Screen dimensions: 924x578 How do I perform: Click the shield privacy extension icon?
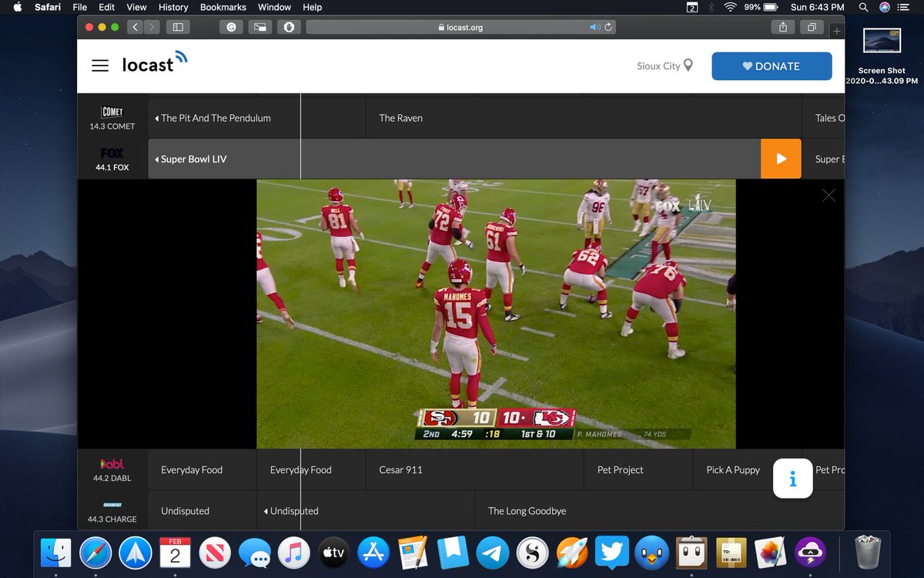coord(290,27)
